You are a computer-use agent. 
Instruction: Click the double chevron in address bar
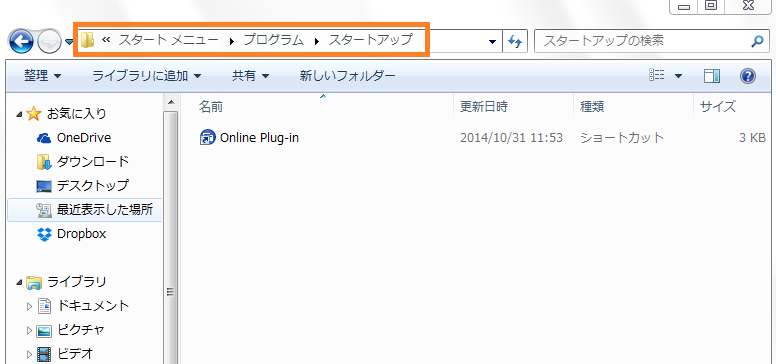(105, 40)
